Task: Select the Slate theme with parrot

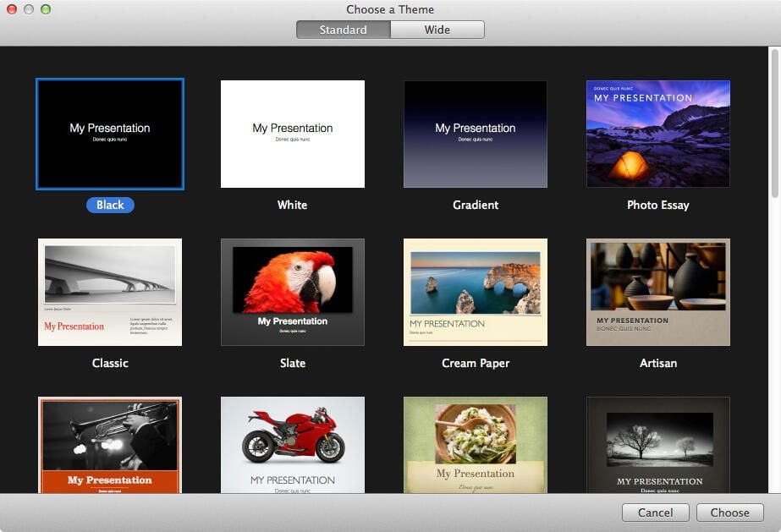Action: pos(293,292)
